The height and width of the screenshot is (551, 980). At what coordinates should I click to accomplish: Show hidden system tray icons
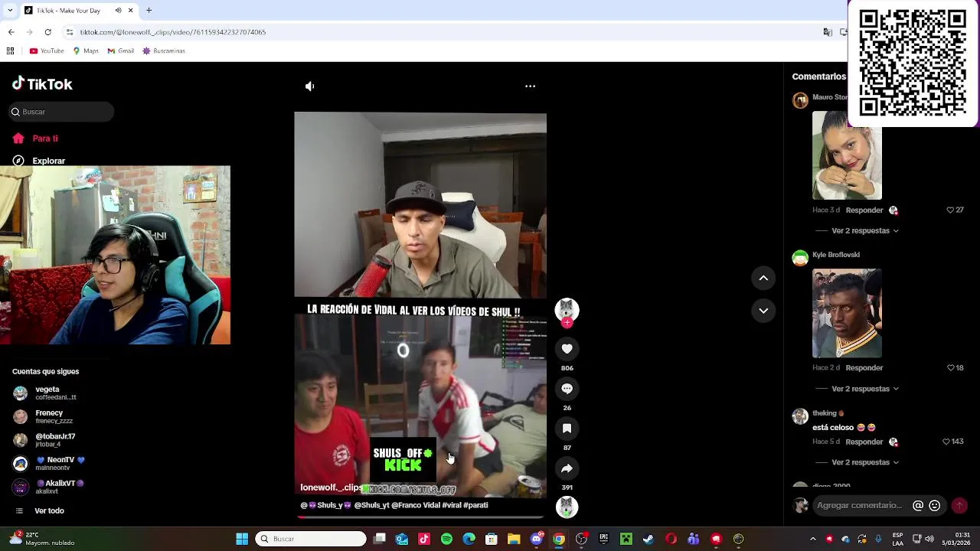click(x=813, y=539)
